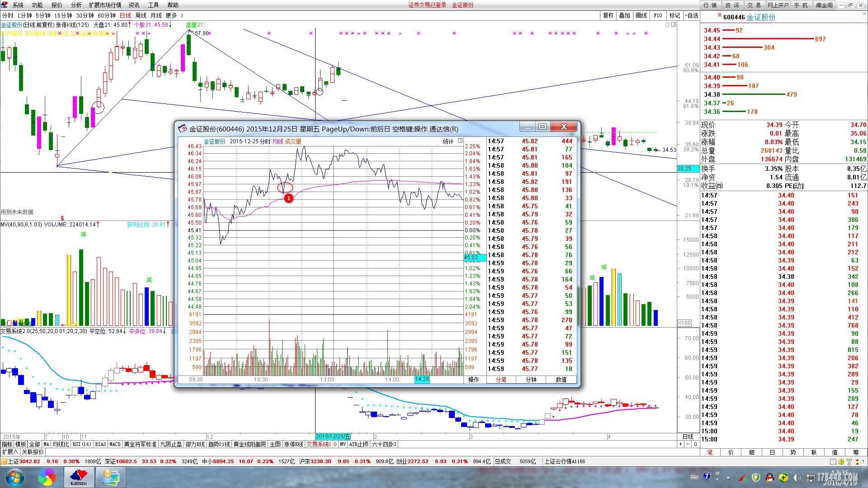Click the 复权 button
This screenshot has height=488, width=868.
coord(609,15)
